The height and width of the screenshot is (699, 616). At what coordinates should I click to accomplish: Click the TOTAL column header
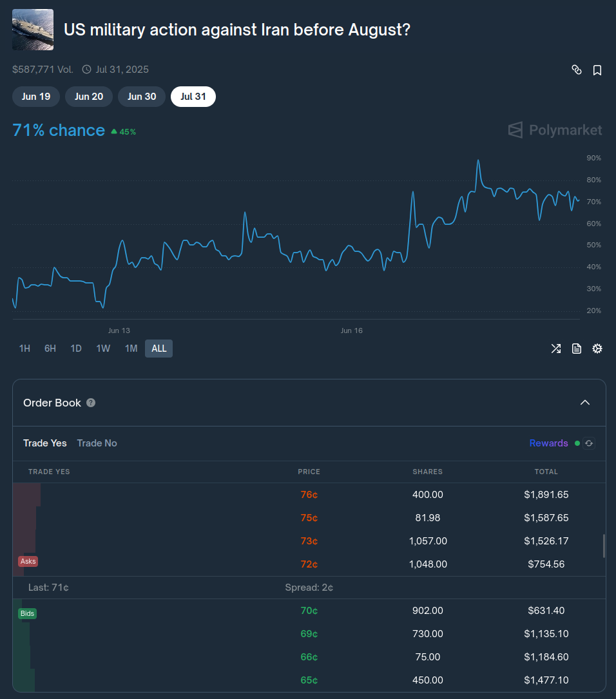546,472
